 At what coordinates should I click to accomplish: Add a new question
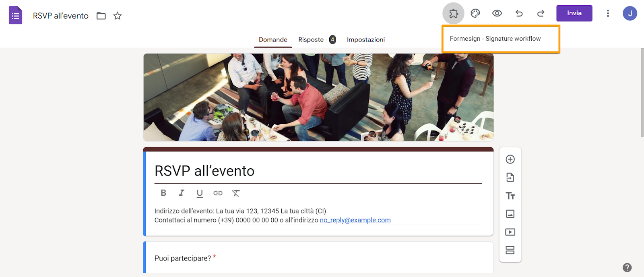pos(510,159)
